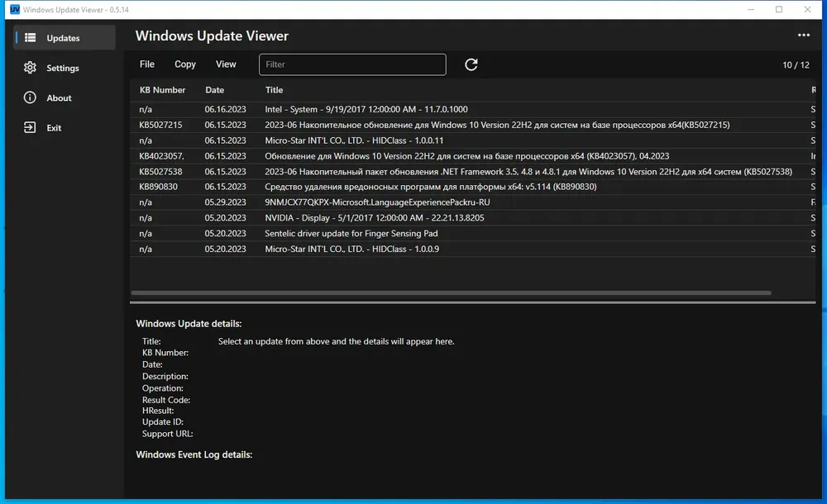The width and height of the screenshot is (827, 504).
Task: Click the About info icon
Action: [x=30, y=97]
